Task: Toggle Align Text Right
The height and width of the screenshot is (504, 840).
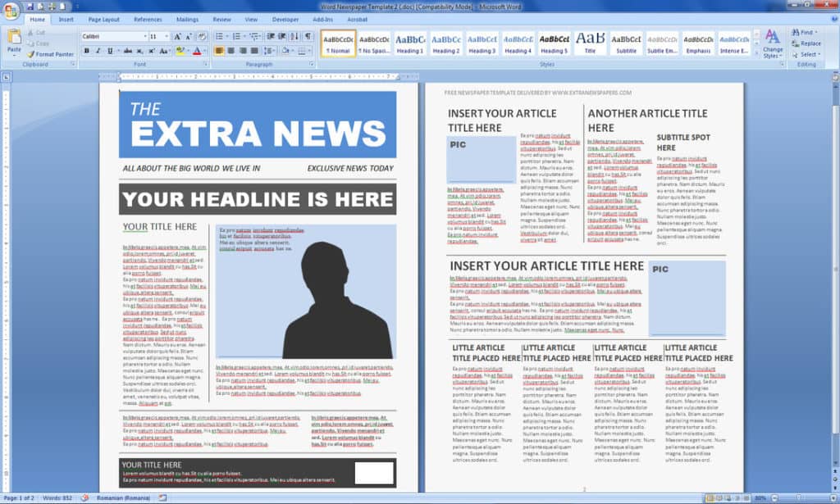Action: click(x=243, y=51)
